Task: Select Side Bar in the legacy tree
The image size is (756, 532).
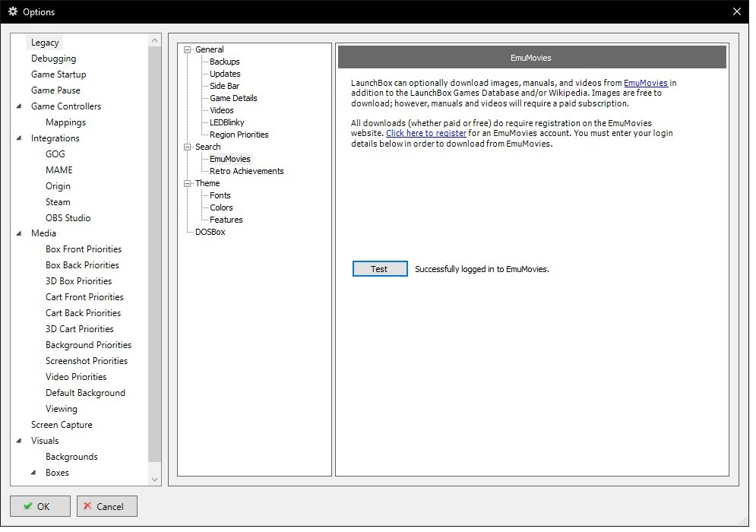Action: pos(224,86)
